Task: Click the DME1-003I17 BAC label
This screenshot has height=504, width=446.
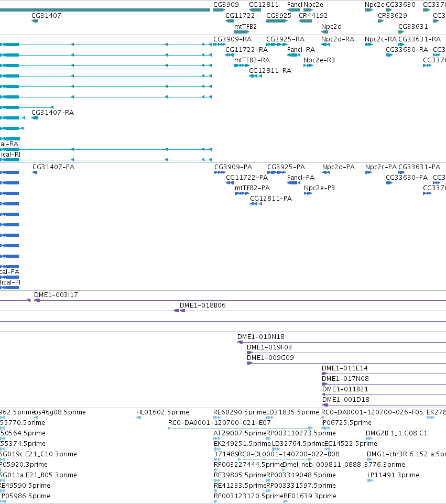Action: pos(56,295)
